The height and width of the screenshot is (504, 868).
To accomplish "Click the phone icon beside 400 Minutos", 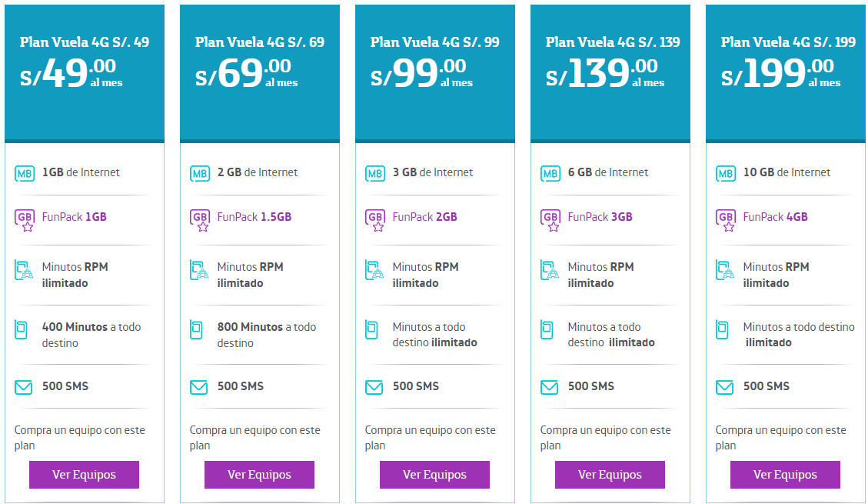I will tap(21, 329).
